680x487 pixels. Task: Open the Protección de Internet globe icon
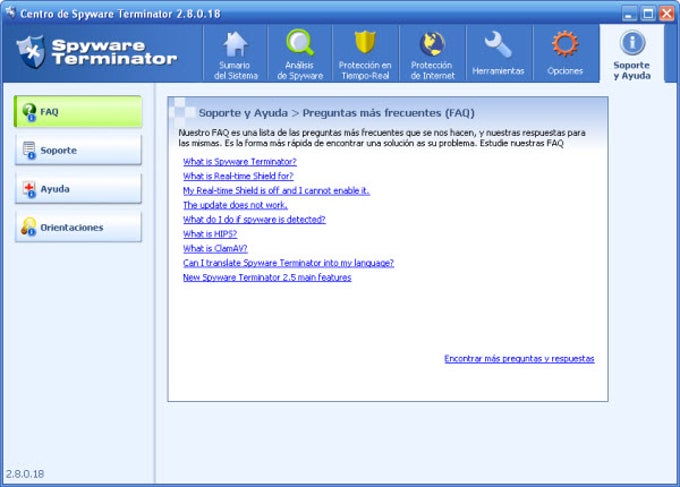coord(432,44)
